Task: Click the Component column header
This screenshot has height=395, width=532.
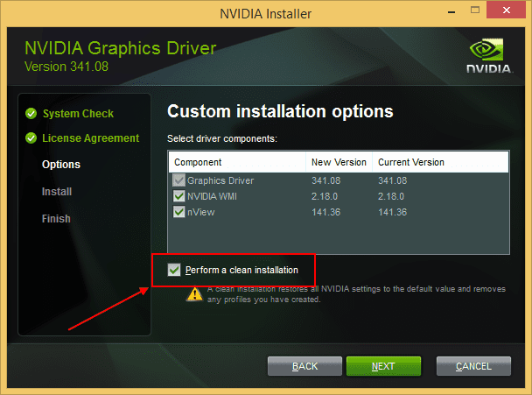Action: (x=237, y=162)
